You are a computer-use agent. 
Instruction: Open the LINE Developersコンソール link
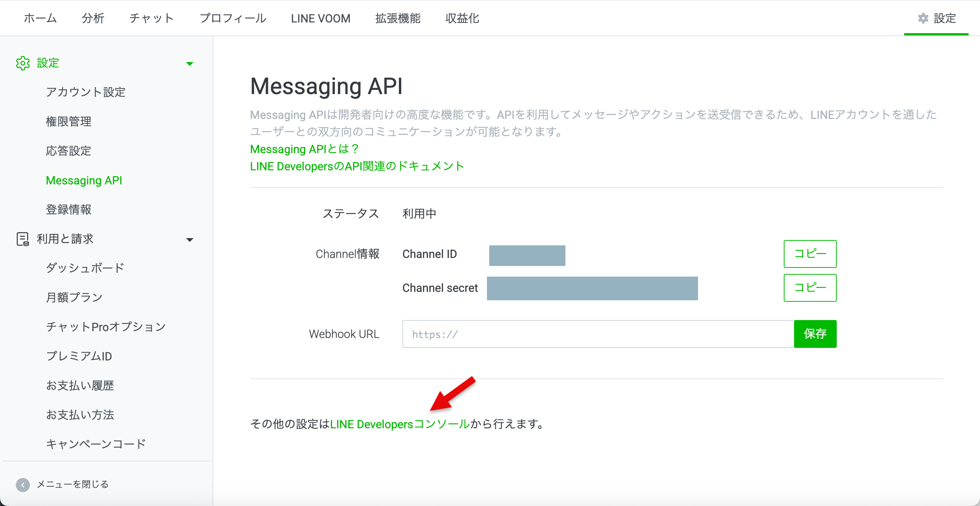[400, 424]
